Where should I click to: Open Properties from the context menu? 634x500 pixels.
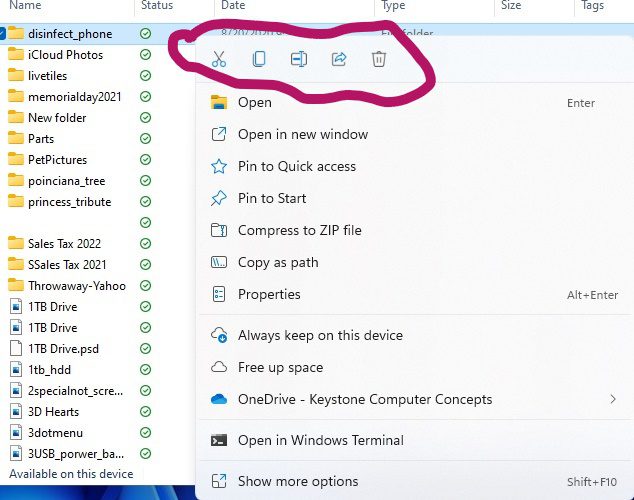[414, 294]
